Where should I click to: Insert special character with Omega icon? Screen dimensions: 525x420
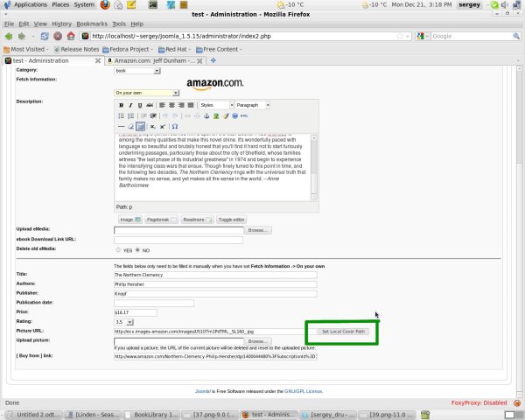coord(175,127)
